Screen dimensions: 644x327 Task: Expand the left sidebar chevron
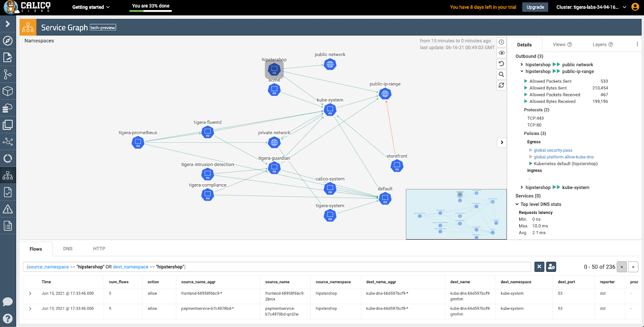click(x=8, y=24)
